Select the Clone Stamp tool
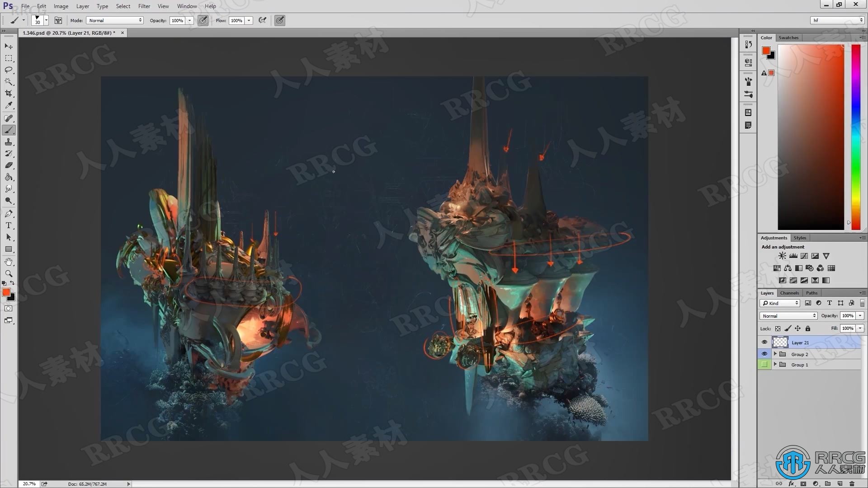 [9, 142]
